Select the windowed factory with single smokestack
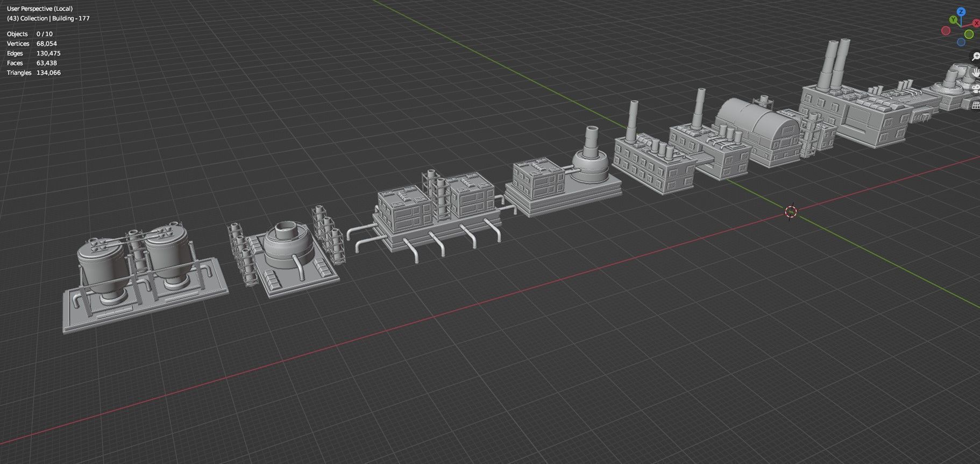Image resolution: width=980 pixels, height=464 pixels. pos(654,148)
